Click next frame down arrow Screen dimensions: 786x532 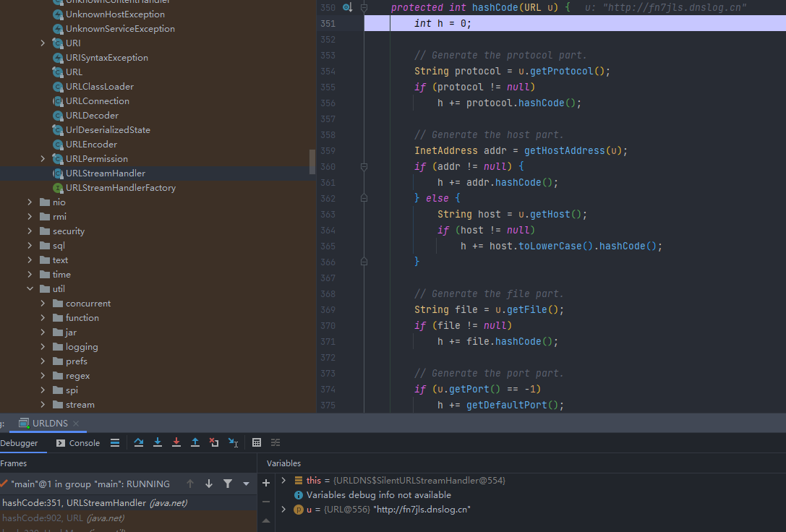click(209, 484)
